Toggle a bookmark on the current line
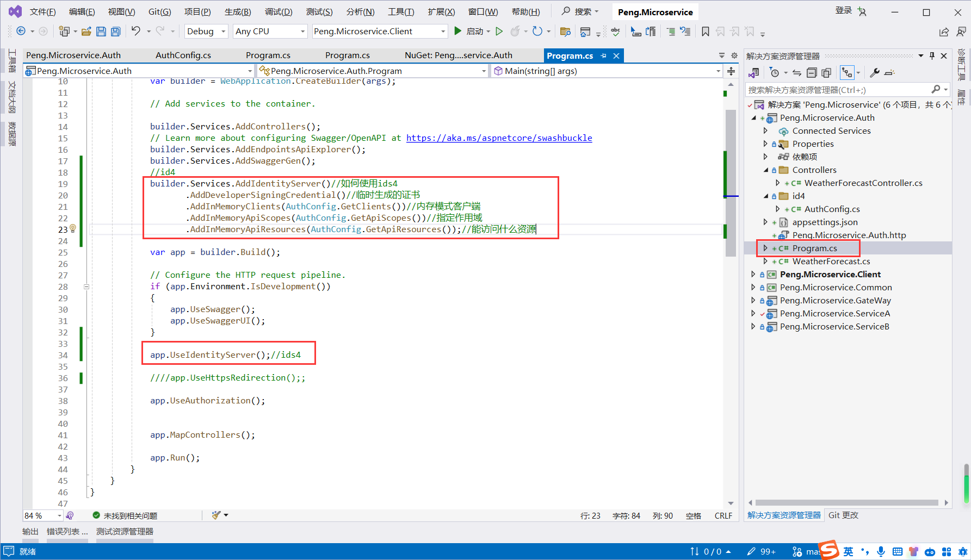The height and width of the screenshot is (560, 971). pos(706,32)
